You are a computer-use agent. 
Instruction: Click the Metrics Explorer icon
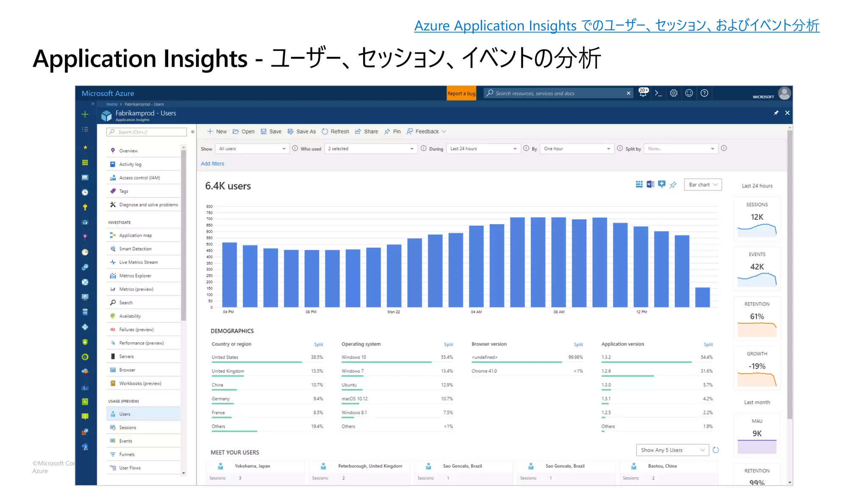tap(113, 276)
